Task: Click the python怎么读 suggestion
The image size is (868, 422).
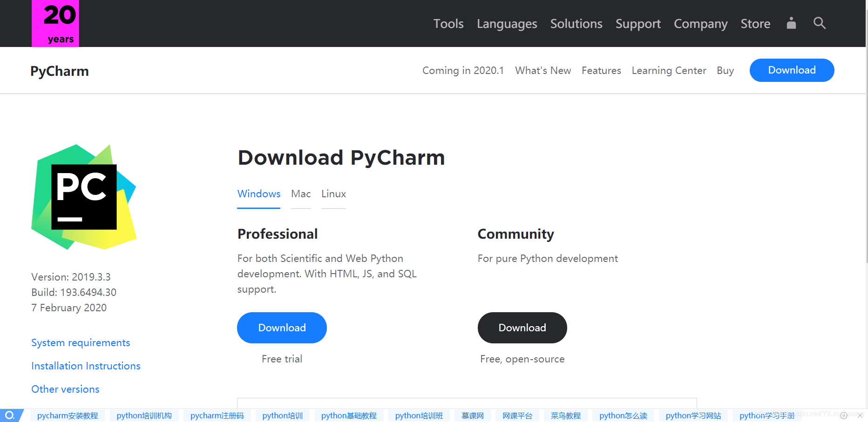Action: pos(623,415)
